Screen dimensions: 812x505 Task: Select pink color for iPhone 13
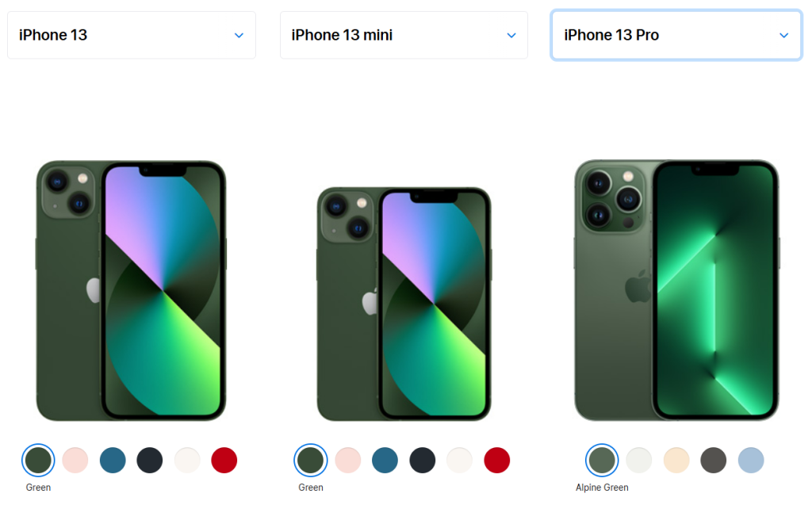coord(75,460)
